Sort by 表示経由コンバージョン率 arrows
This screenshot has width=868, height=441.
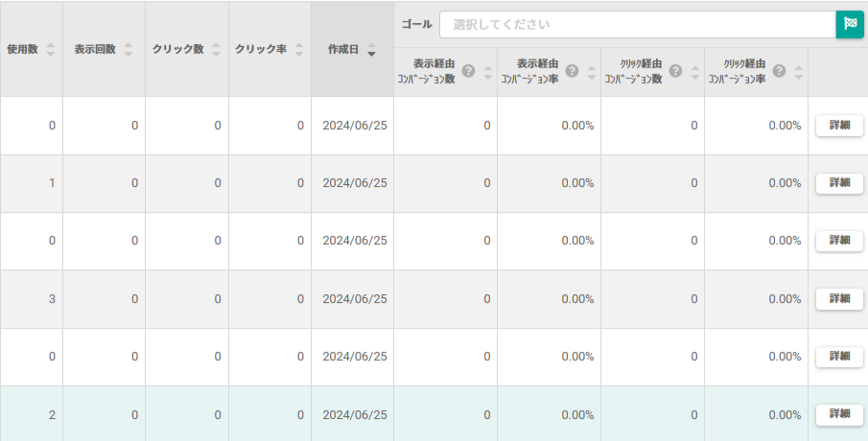[592, 72]
